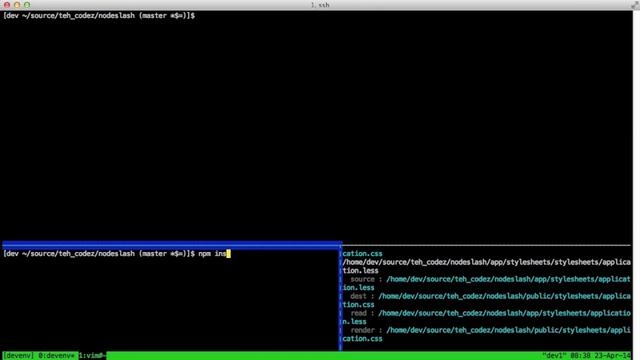Click the '1. ssh' window title

click(320, 5)
